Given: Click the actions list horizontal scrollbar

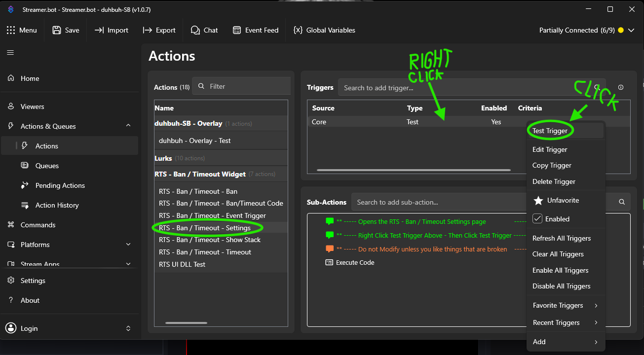Looking at the screenshot, I should click(x=186, y=323).
